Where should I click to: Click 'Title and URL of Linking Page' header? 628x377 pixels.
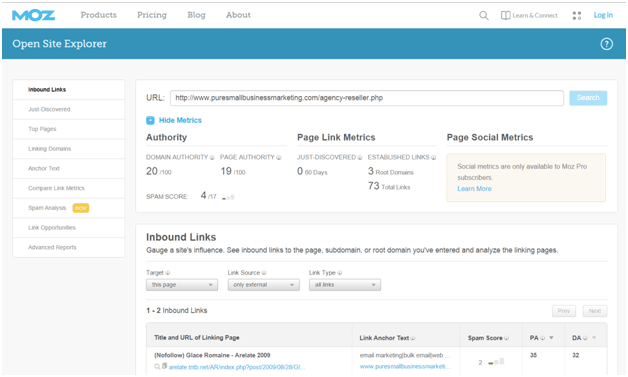(197, 338)
